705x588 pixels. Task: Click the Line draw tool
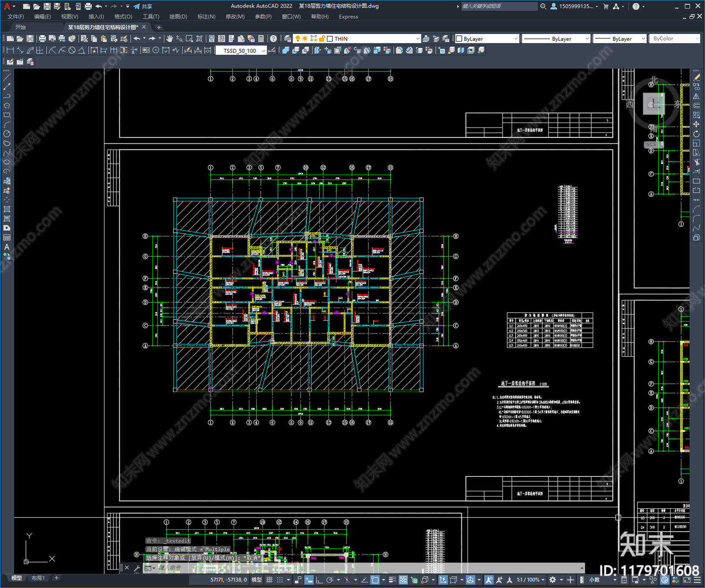coord(7,77)
